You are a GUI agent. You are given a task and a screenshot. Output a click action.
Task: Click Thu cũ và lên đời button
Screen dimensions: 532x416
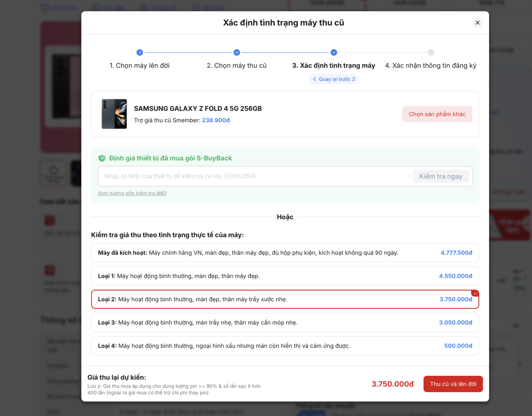click(x=453, y=384)
